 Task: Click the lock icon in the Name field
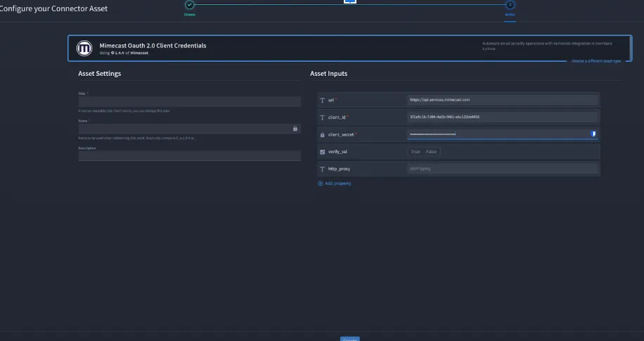pos(295,129)
